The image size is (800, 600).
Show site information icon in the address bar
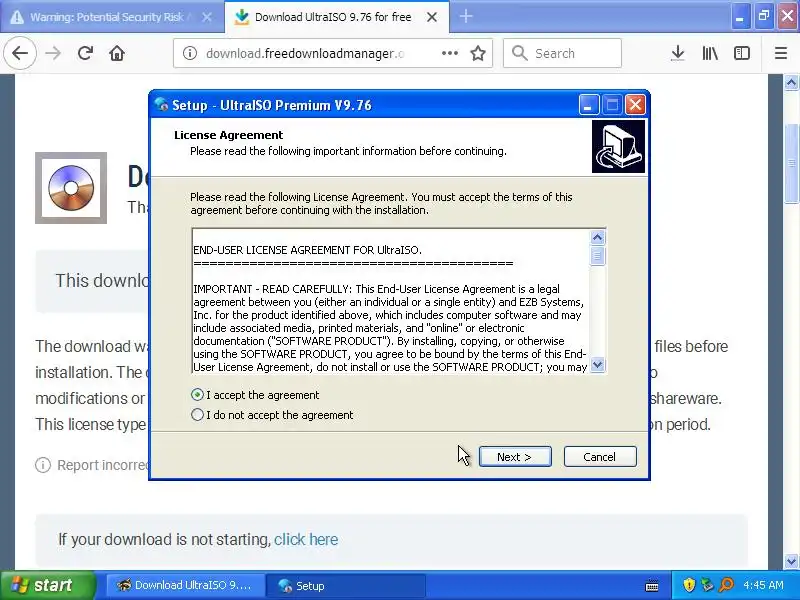coord(190,53)
